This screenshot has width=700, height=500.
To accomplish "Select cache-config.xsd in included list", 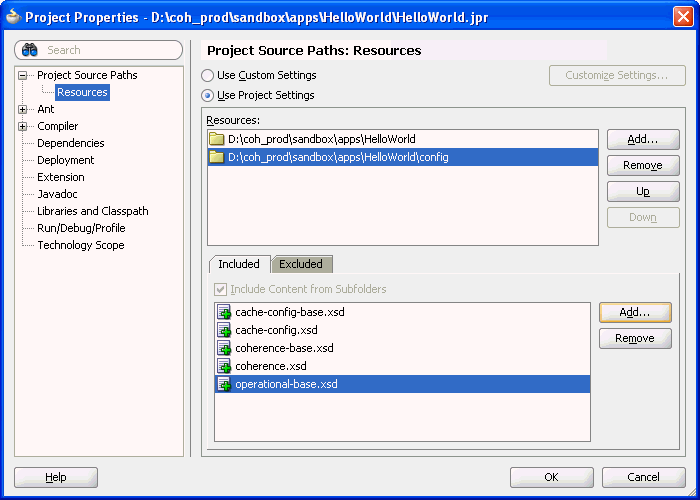I will tap(402, 330).
